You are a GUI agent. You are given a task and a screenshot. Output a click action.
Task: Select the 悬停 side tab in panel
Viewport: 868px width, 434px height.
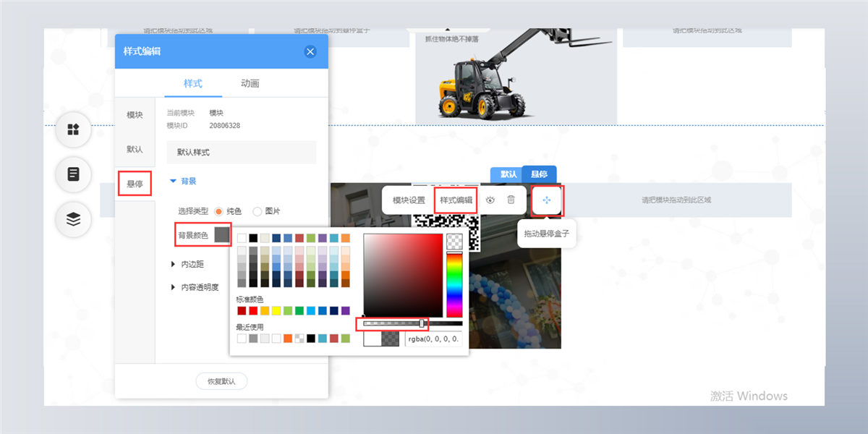(135, 184)
